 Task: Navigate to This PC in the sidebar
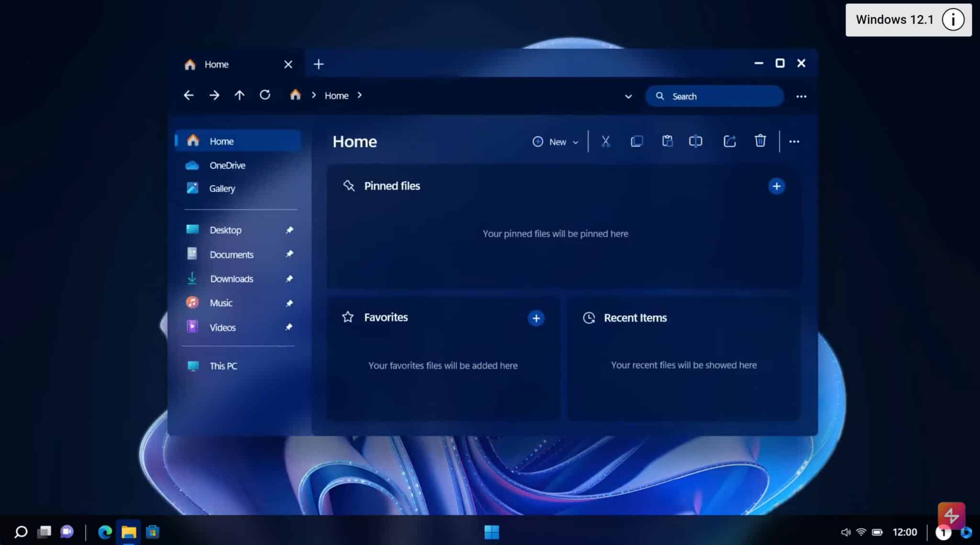[x=223, y=366]
